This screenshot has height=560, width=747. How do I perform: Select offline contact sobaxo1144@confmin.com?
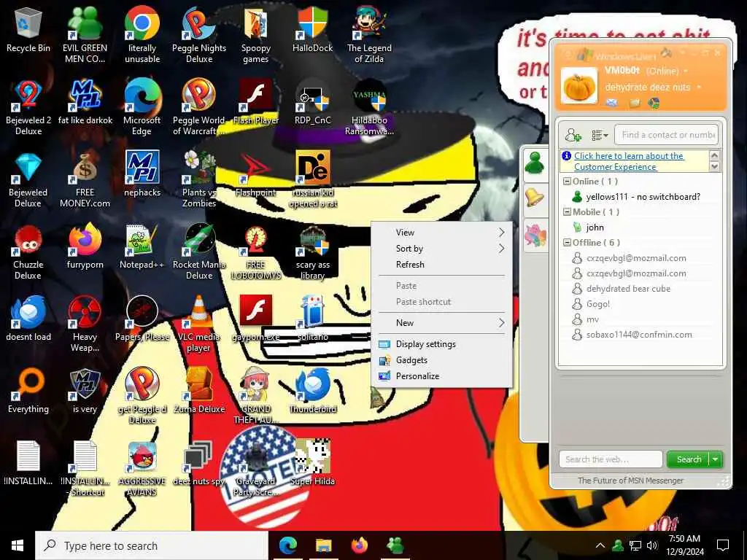(x=640, y=334)
